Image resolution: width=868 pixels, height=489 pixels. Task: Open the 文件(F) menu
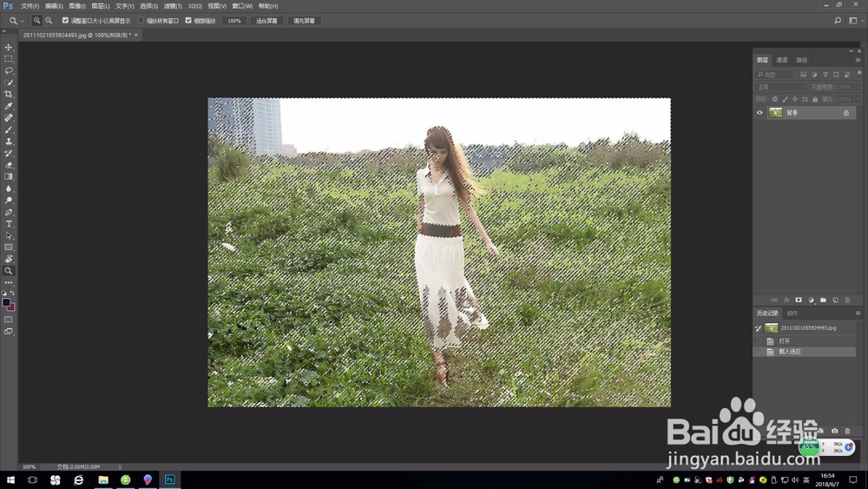point(30,6)
